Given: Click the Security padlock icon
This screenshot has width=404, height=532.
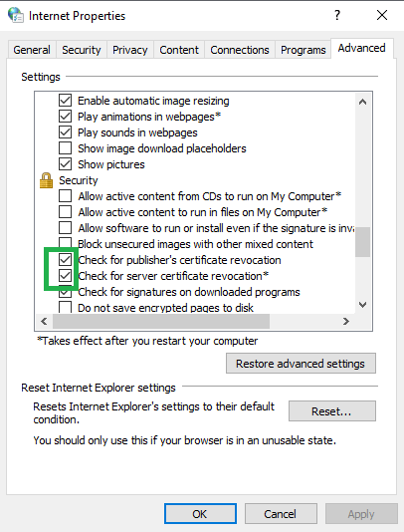Looking at the screenshot, I should tap(46, 180).
